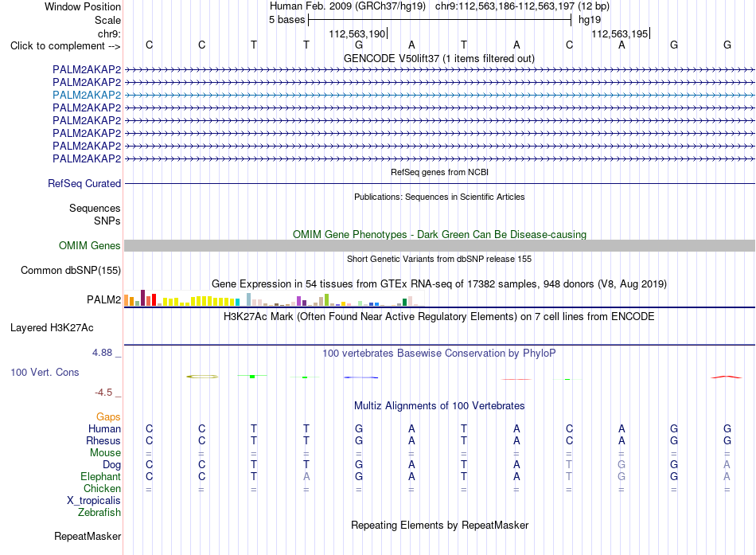Open the 'GENCODE V50lift37 (1 items filtered out)' title

click(x=439, y=58)
